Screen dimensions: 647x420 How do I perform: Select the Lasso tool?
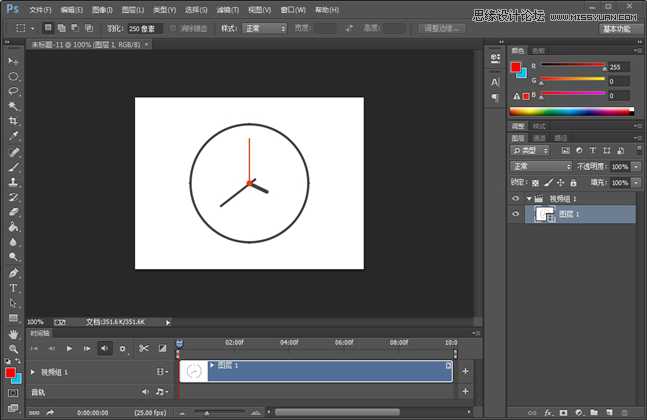coord(13,91)
